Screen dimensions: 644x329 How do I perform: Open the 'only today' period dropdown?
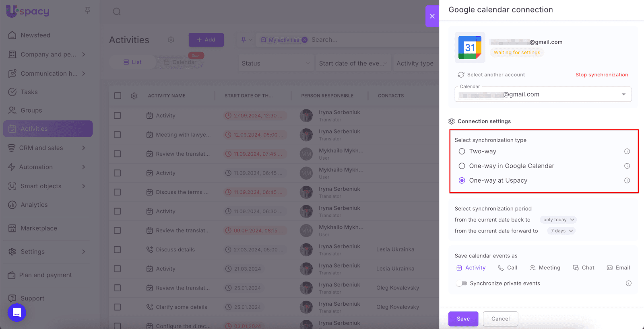[558, 220]
